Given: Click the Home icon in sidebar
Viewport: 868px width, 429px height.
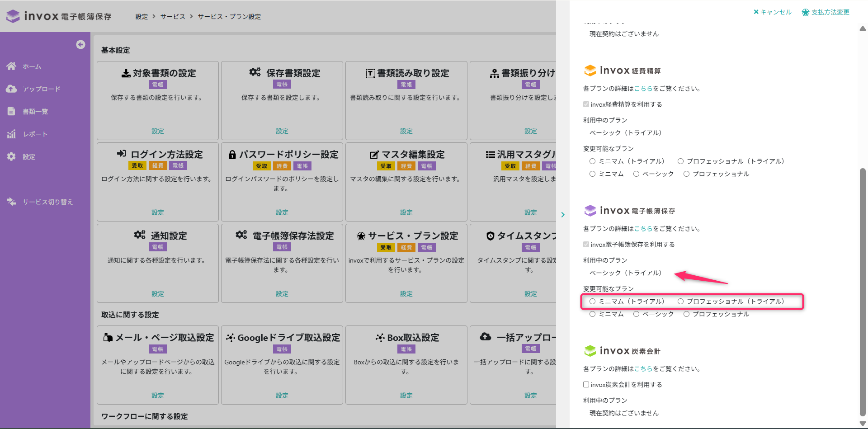Looking at the screenshot, I should tap(11, 66).
